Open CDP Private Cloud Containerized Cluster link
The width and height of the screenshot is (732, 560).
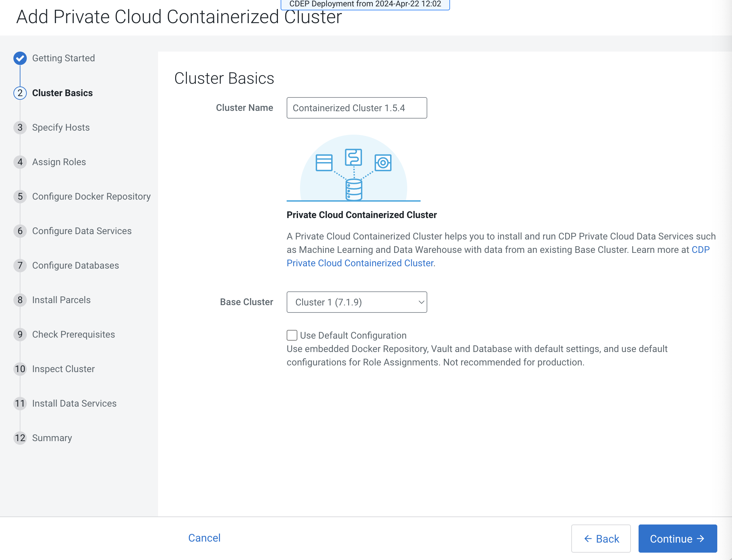(x=360, y=263)
